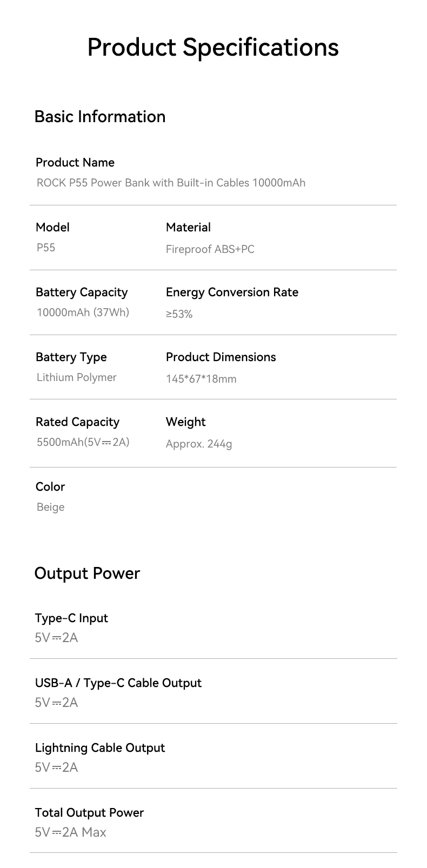Click the 10000mAh (37Wh) capacity value
427x868 pixels.
pos(83,312)
